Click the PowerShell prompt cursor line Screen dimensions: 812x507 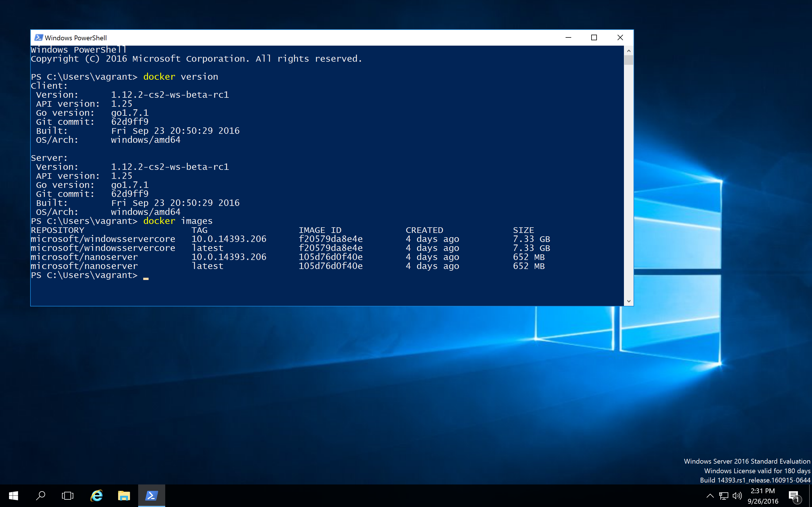click(146, 276)
